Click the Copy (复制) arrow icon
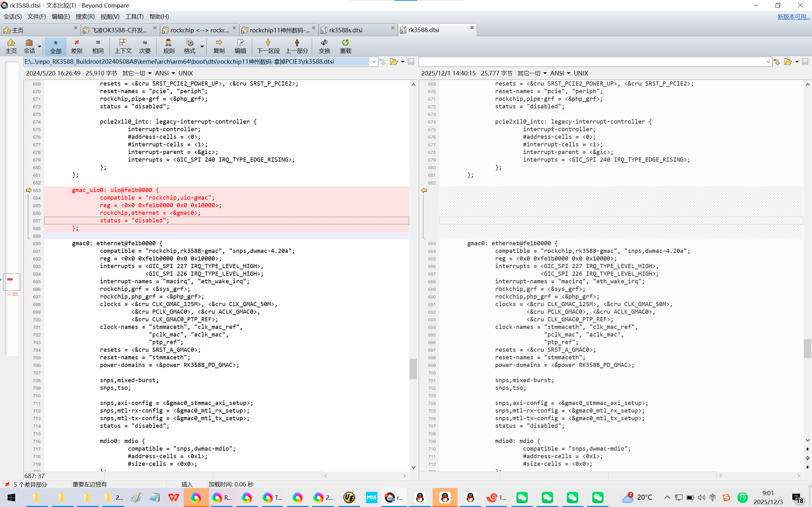 [x=219, y=42]
